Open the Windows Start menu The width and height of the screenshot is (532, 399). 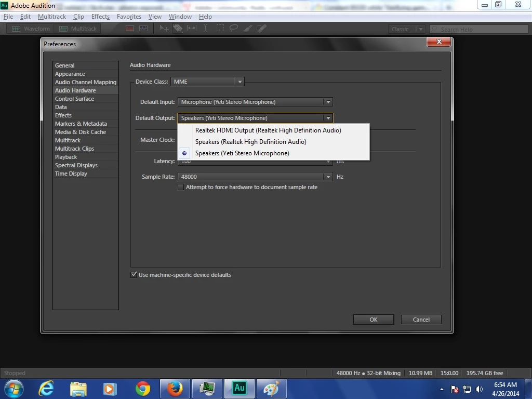[14, 389]
